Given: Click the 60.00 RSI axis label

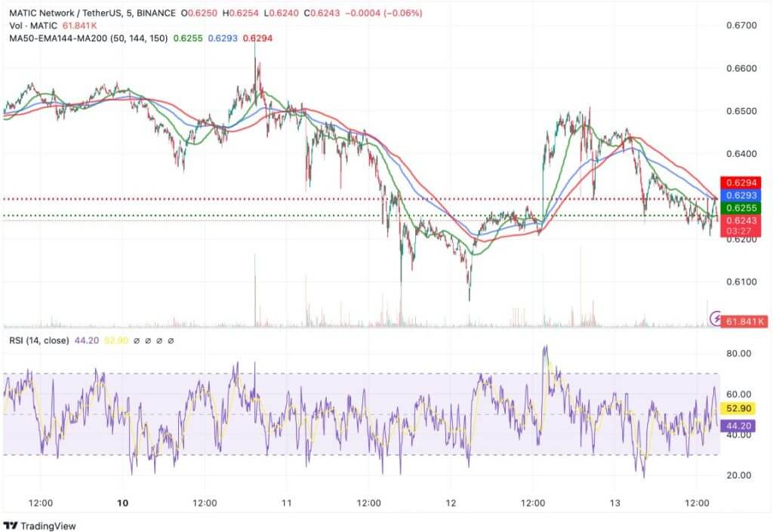Looking at the screenshot, I should (738, 394).
